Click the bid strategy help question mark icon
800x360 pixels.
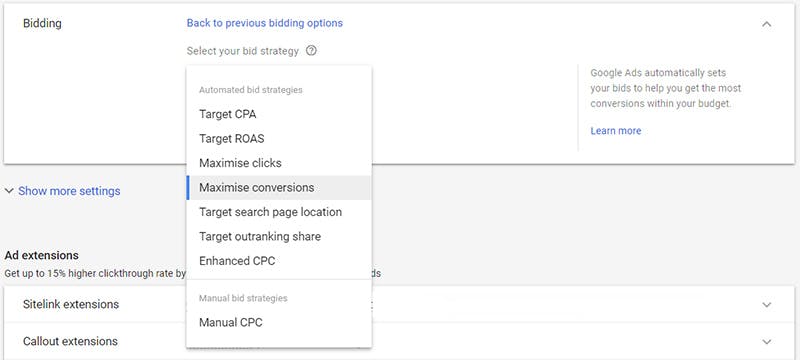[311, 51]
